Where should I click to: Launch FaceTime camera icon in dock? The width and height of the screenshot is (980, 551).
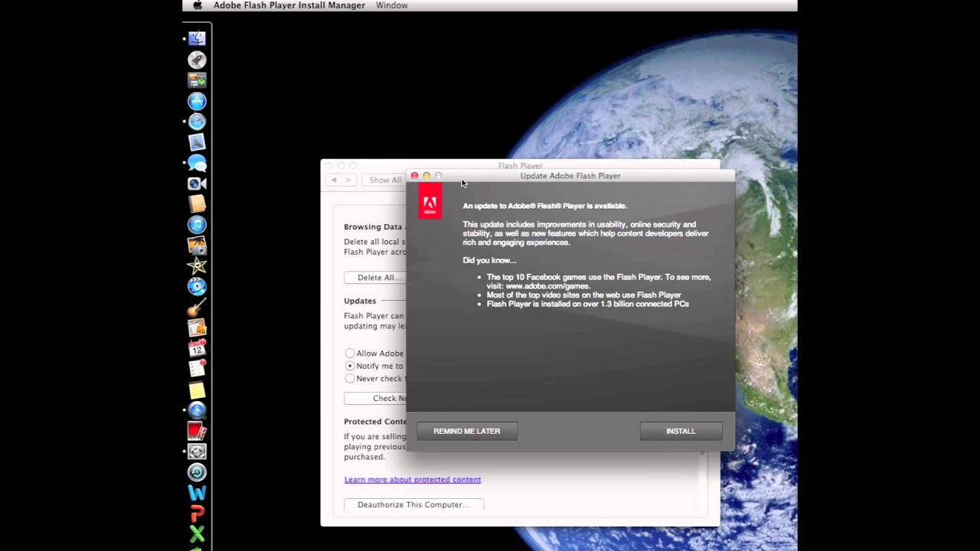197,184
